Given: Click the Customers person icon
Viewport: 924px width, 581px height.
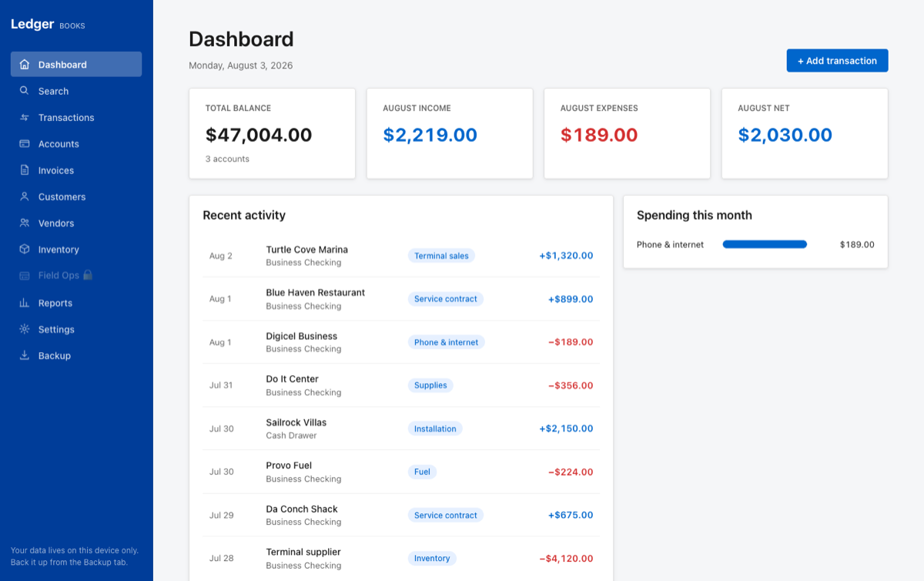Looking at the screenshot, I should [25, 196].
